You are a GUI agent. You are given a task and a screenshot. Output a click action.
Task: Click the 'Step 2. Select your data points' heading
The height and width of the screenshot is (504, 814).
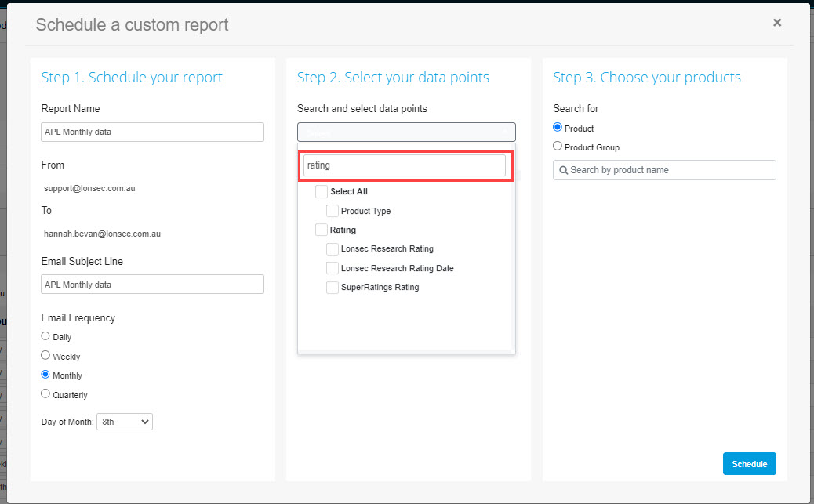coord(393,78)
